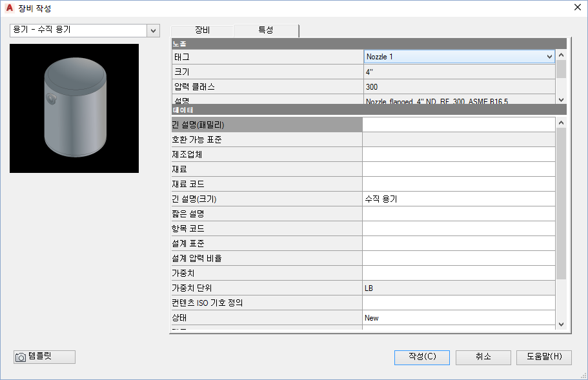Viewport: 588px width, 380px height.
Task: Click the 가중치 단위 value LB
Action: (x=459, y=288)
